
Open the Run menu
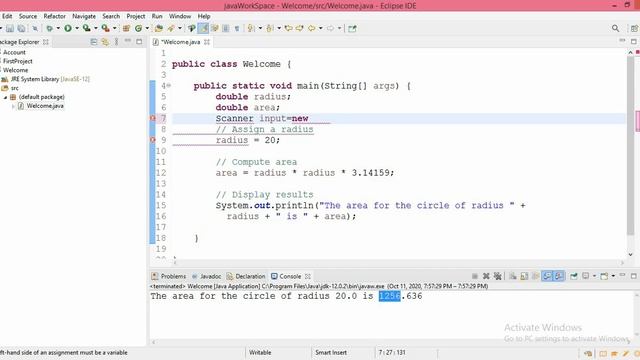point(157,16)
